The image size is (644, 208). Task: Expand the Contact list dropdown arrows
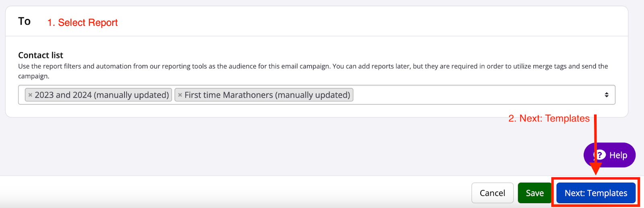(606, 95)
